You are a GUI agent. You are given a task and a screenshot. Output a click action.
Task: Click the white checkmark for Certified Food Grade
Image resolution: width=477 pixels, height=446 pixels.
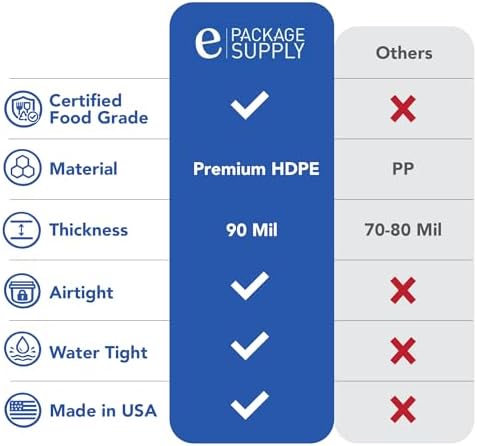[x=250, y=105]
